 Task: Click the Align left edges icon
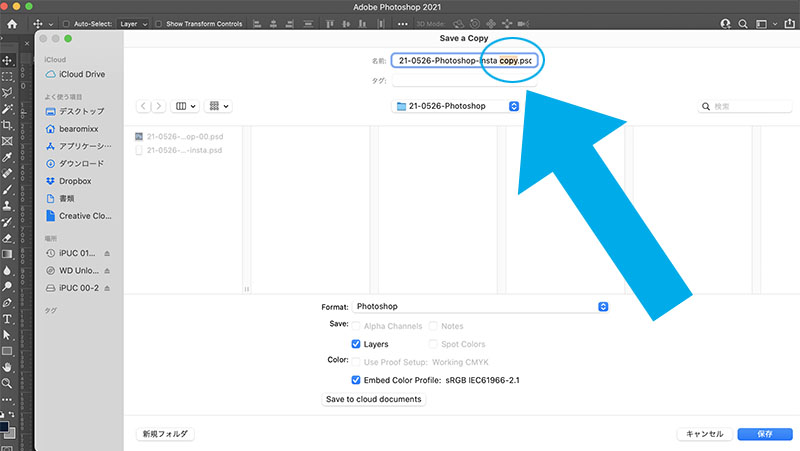coord(257,23)
